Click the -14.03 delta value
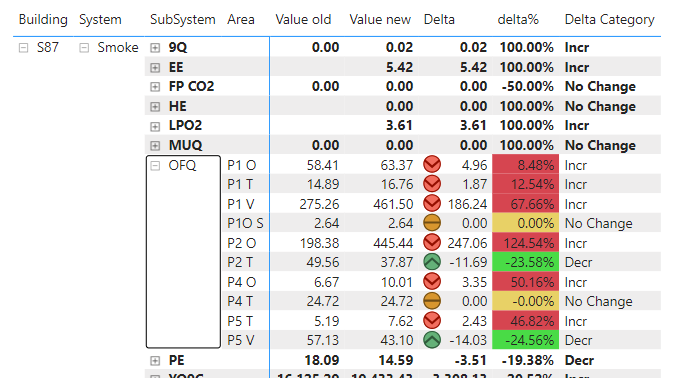Screen dimensions: 699x378 point(468,341)
